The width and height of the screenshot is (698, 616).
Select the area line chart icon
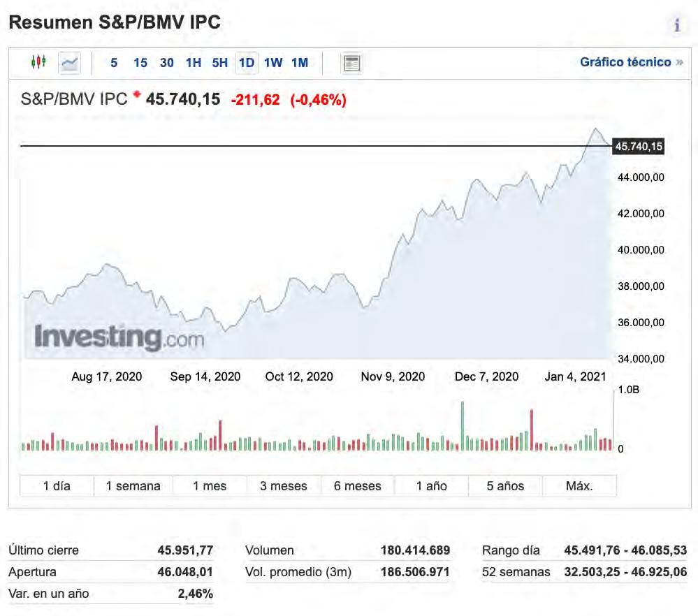click(69, 63)
